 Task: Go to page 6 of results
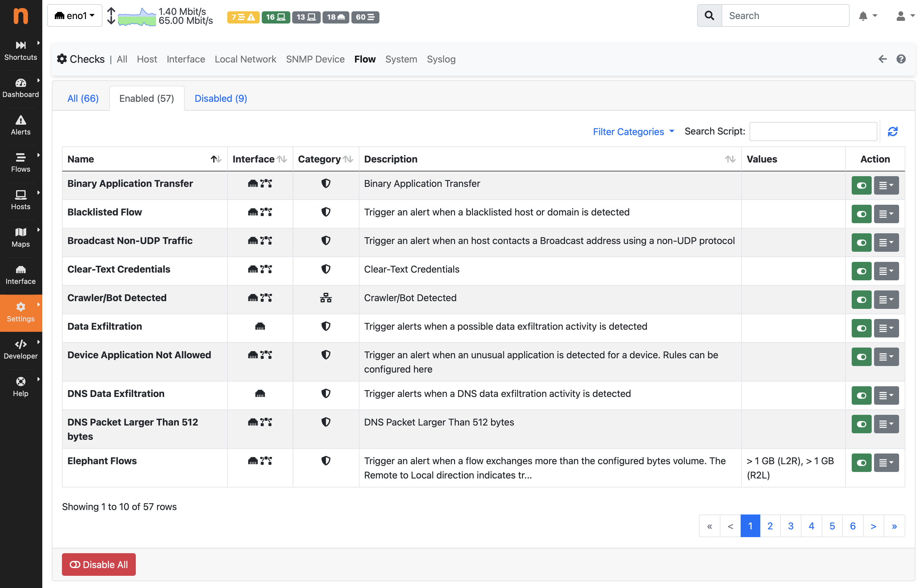click(853, 526)
